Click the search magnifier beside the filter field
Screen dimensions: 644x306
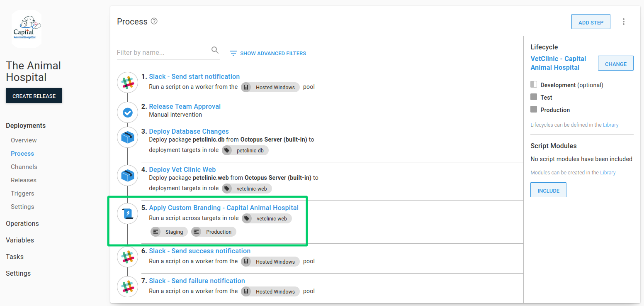215,50
